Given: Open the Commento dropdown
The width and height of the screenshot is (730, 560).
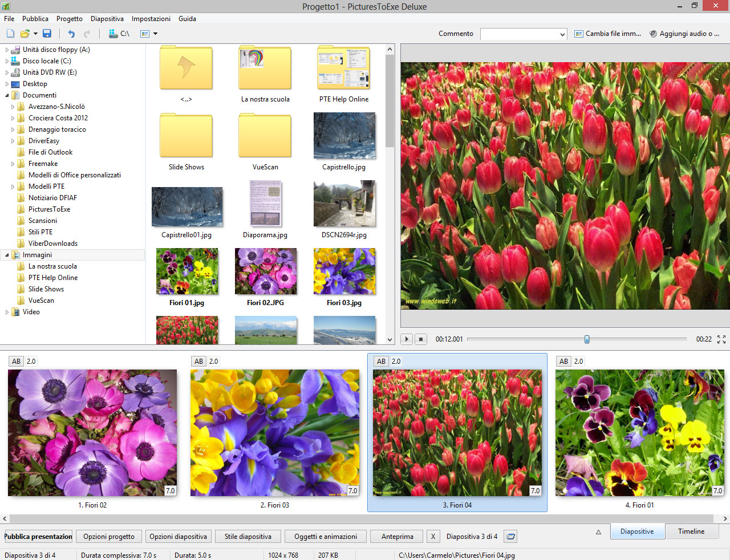Looking at the screenshot, I should [x=562, y=34].
